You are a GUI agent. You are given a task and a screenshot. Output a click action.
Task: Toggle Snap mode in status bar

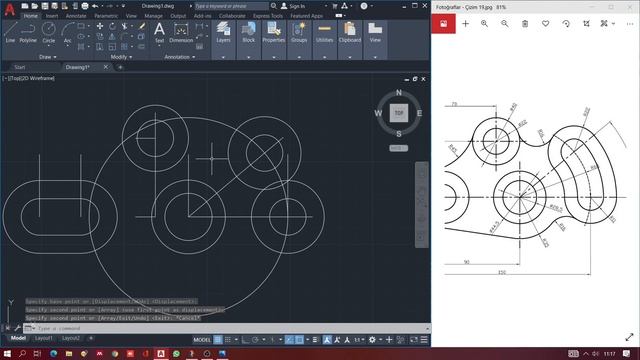point(228,340)
